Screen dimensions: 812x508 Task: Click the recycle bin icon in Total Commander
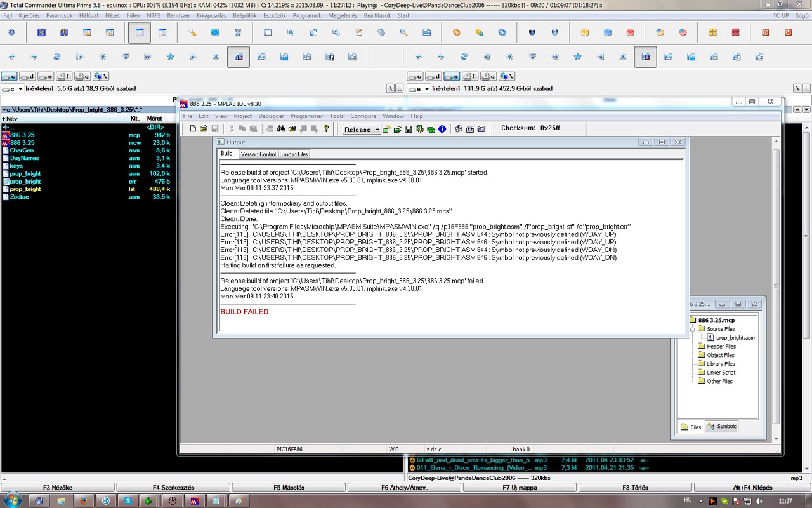click(238, 32)
